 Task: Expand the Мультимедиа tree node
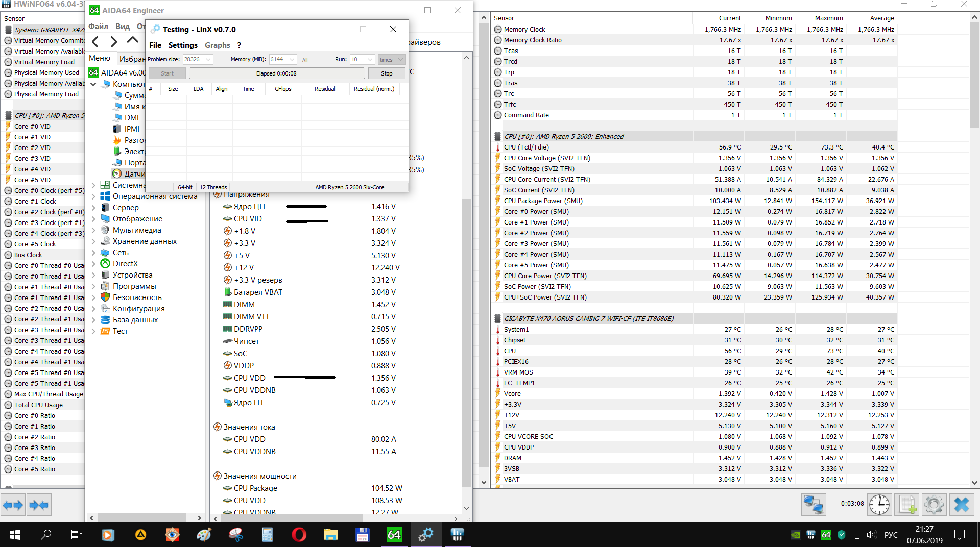[x=93, y=230]
